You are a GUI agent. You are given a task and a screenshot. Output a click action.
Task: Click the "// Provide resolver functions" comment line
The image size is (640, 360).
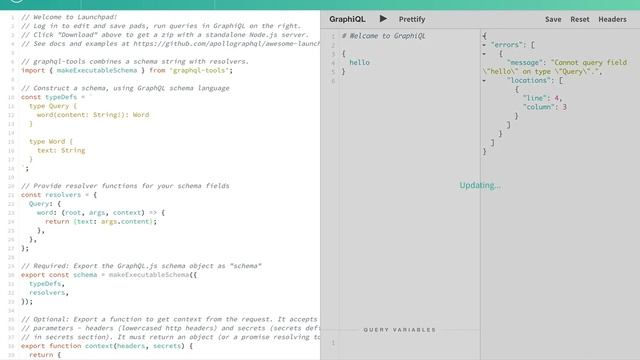tap(125, 186)
